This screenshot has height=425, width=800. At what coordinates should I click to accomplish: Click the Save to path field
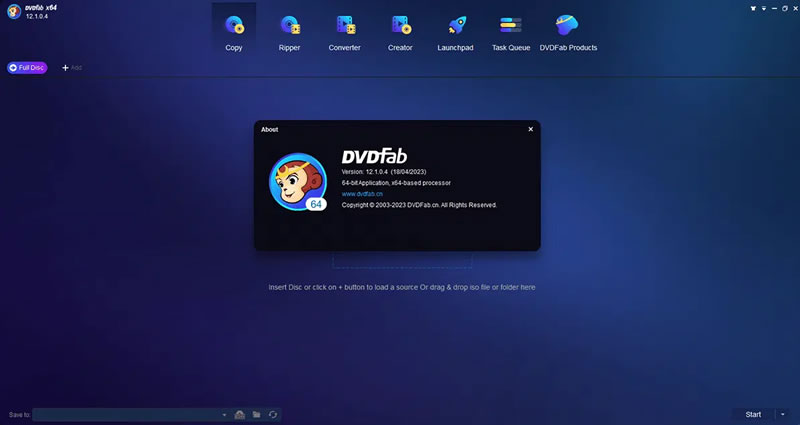coord(126,414)
